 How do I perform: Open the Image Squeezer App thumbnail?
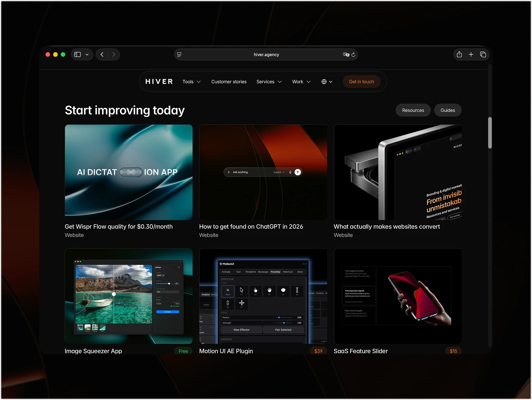coord(129,296)
